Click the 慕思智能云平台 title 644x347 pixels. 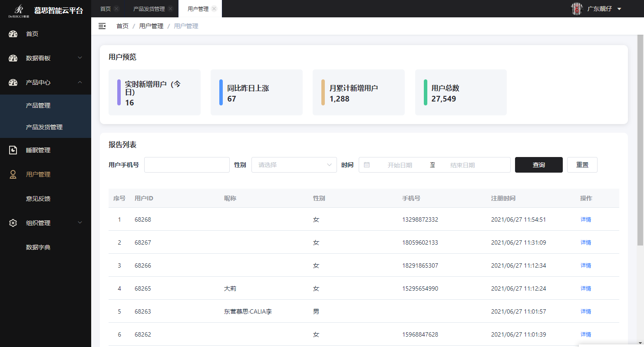pyautogui.click(x=59, y=10)
